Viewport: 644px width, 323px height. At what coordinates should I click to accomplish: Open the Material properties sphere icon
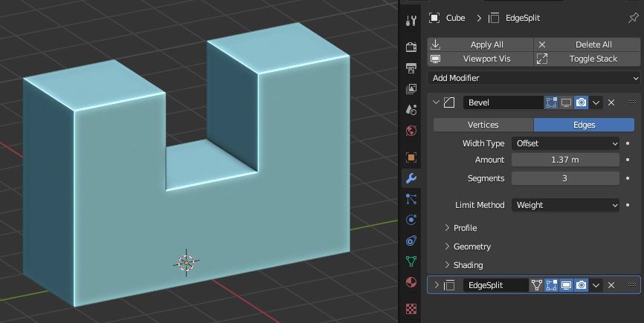(410, 282)
